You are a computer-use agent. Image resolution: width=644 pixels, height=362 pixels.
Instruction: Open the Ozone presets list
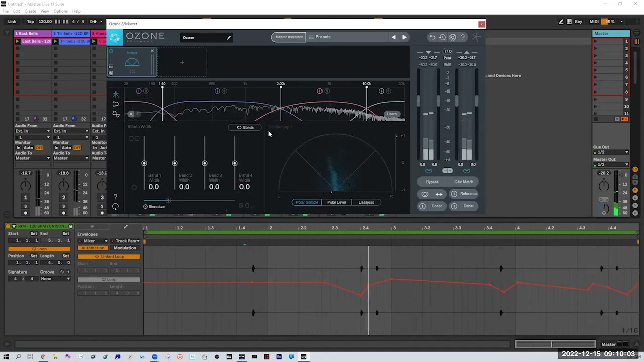coord(319,37)
